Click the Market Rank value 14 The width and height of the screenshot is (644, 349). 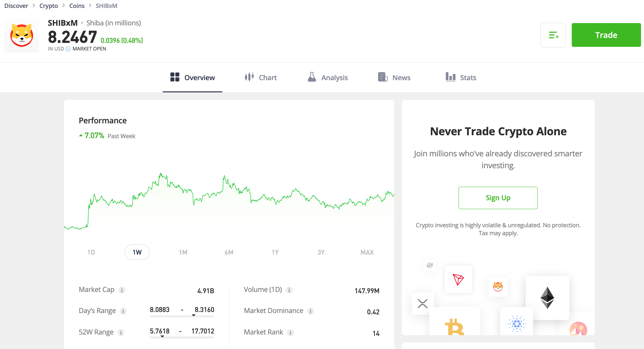(x=376, y=333)
